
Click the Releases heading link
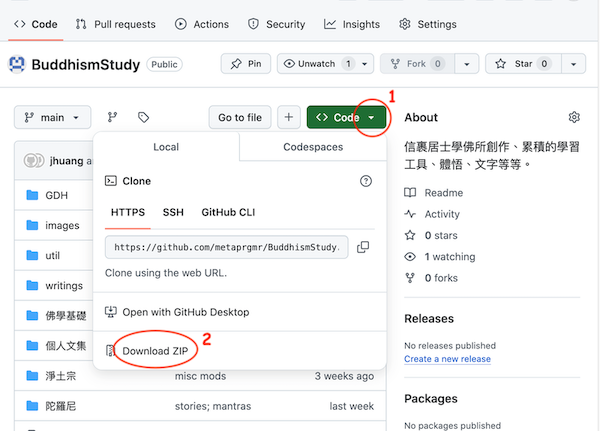429,318
